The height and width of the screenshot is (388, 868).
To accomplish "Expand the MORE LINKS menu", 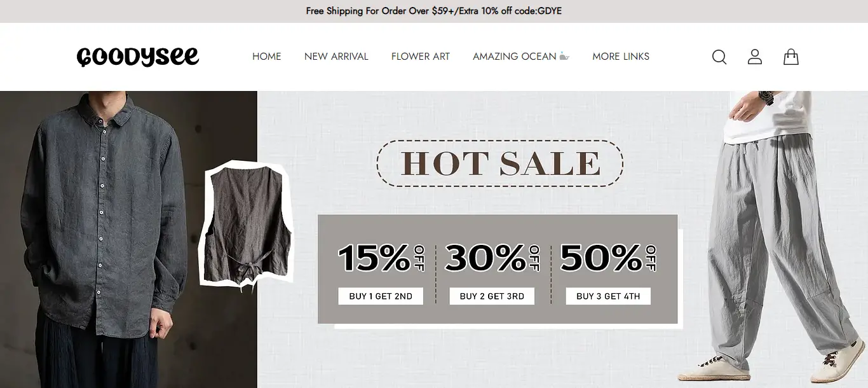I will click(x=621, y=57).
